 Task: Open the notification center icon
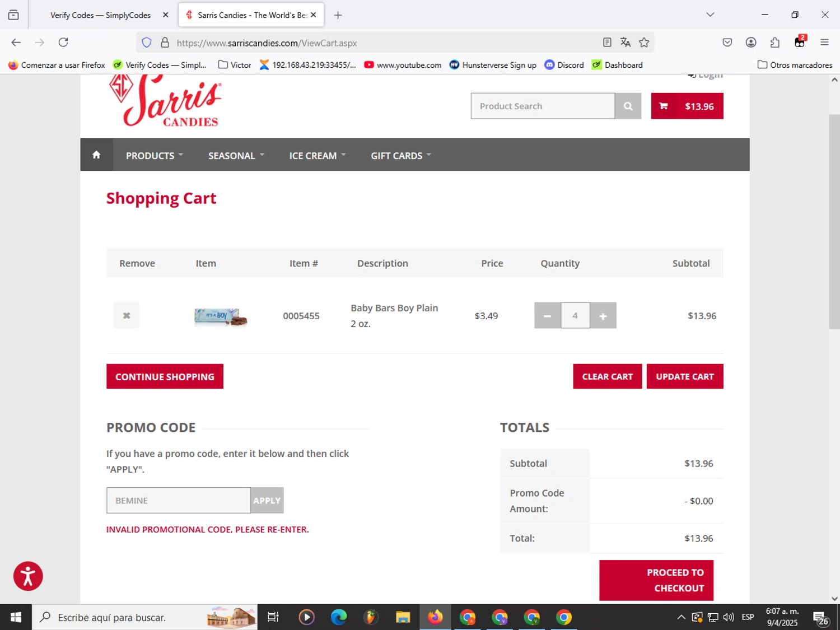point(821,618)
